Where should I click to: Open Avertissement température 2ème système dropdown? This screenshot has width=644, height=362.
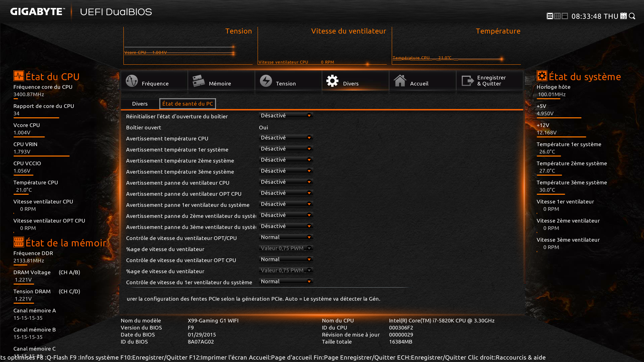[286, 160]
